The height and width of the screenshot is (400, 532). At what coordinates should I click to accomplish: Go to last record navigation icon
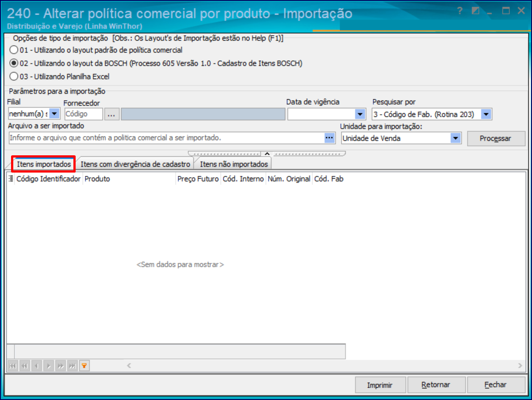tap(73, 365)
